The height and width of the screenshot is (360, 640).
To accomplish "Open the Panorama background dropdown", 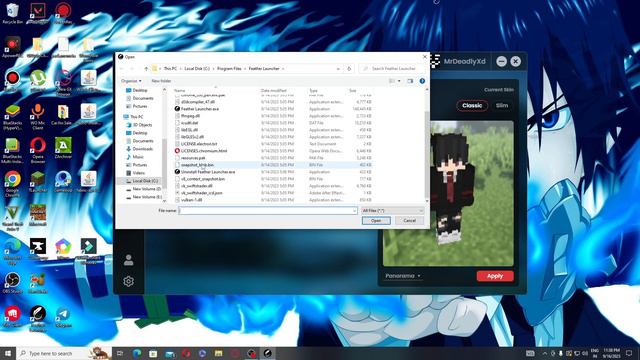I will (402, 276).
